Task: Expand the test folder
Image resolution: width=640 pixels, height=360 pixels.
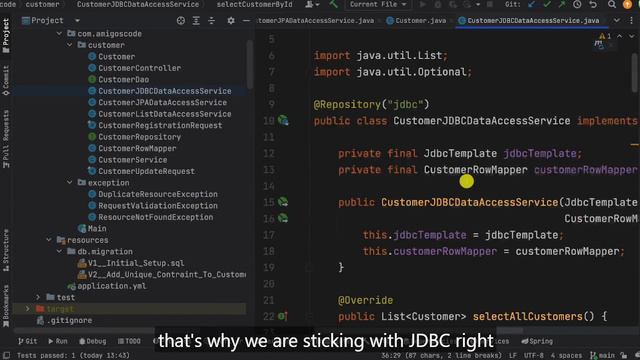Action: [38, 297]
